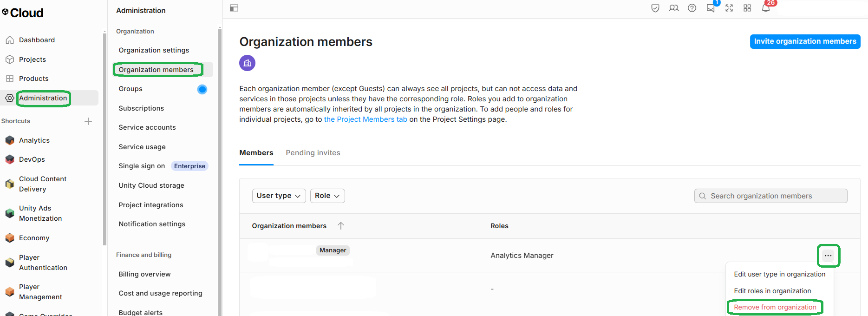This screenshot has width=868, height=316.
Task: Click the Projects cube icon
Action: click(10, 59)
